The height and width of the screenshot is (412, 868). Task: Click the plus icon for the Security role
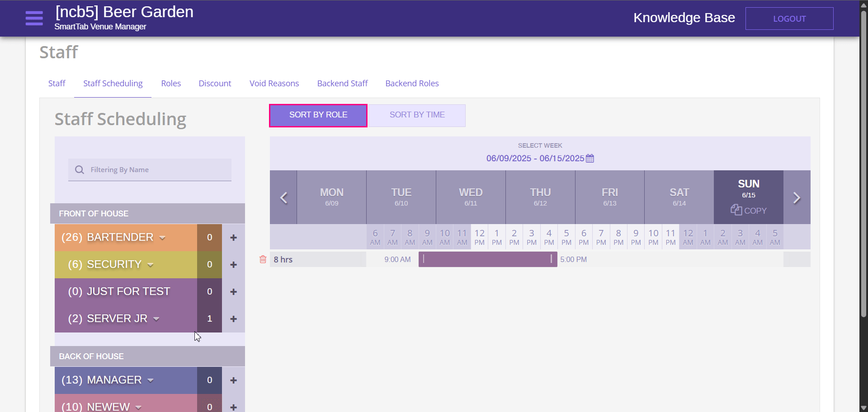pos(233,265)
